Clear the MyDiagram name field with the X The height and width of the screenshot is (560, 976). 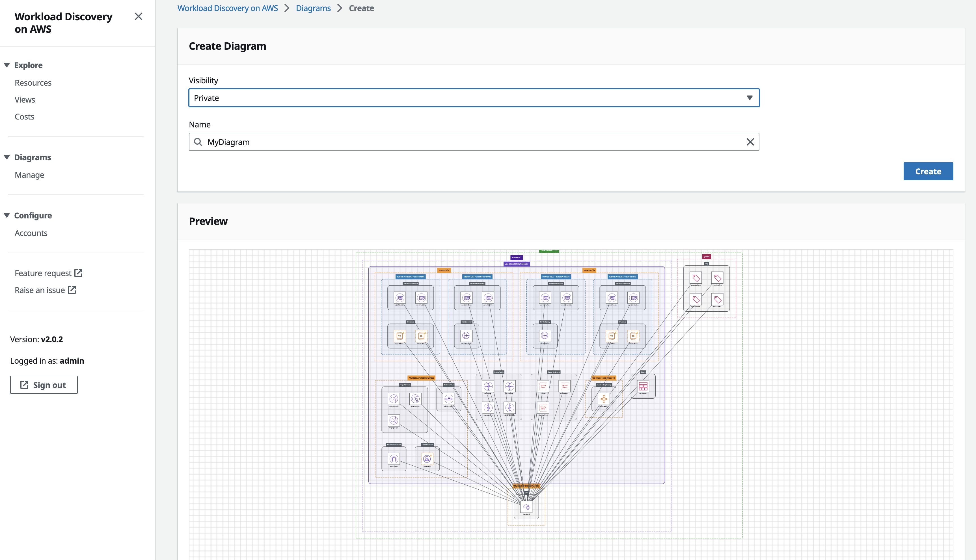[750, 142]
